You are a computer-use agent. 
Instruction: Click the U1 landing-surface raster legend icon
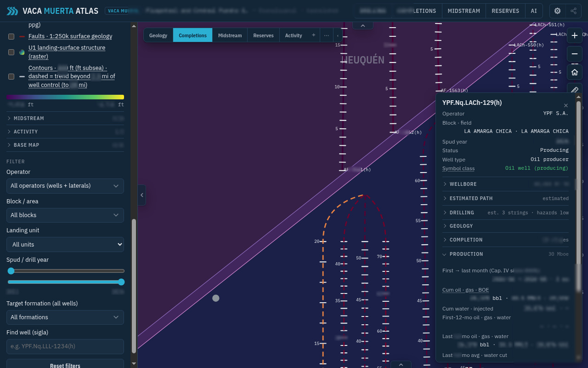pyautogui.click(x=22, y=52)
